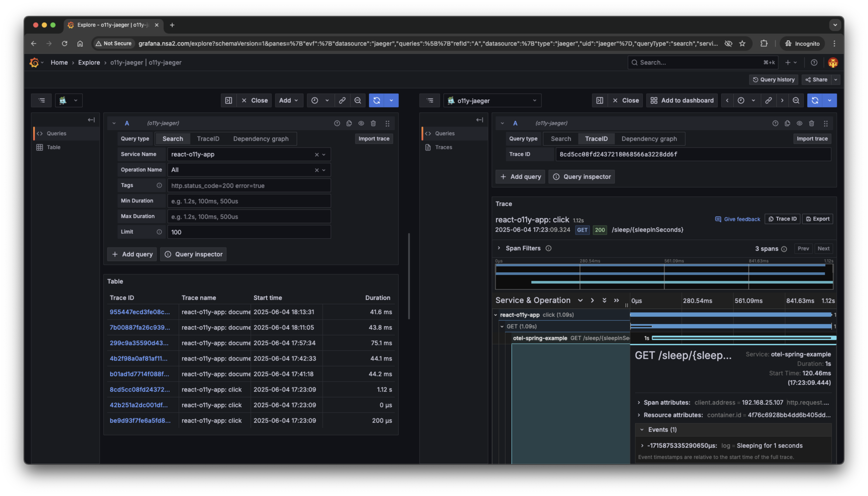Open the help icon in top bar
This screenshot has height=496, width=868.
pyautogui.click(x=814, y=62)
